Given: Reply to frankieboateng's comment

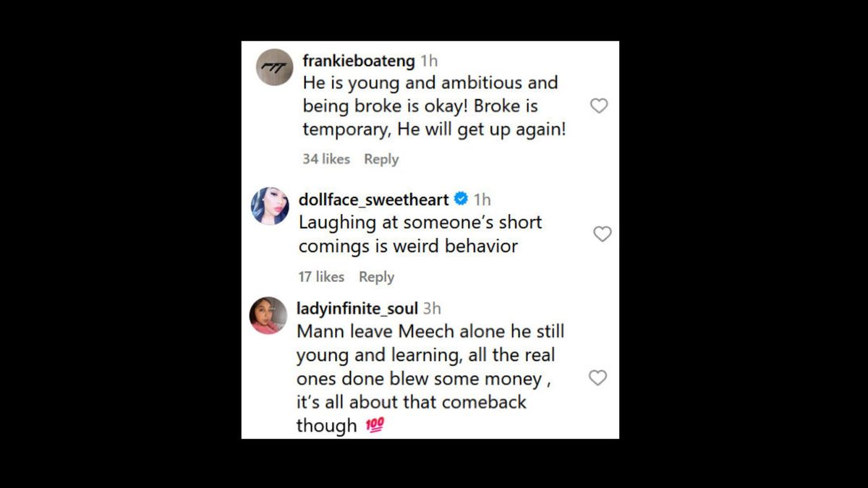Looking at the screenshot, I should 381,159.
